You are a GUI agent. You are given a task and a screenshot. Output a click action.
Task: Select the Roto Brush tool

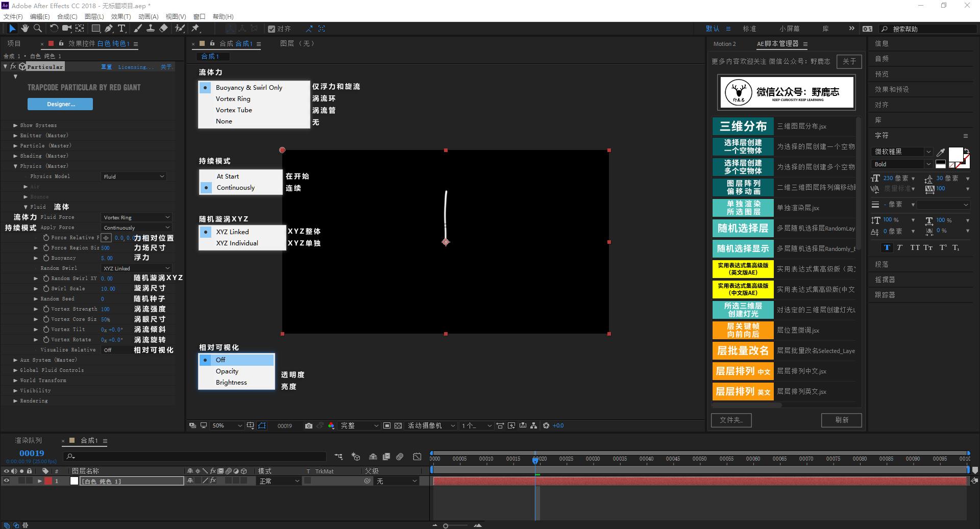(180, 29)
